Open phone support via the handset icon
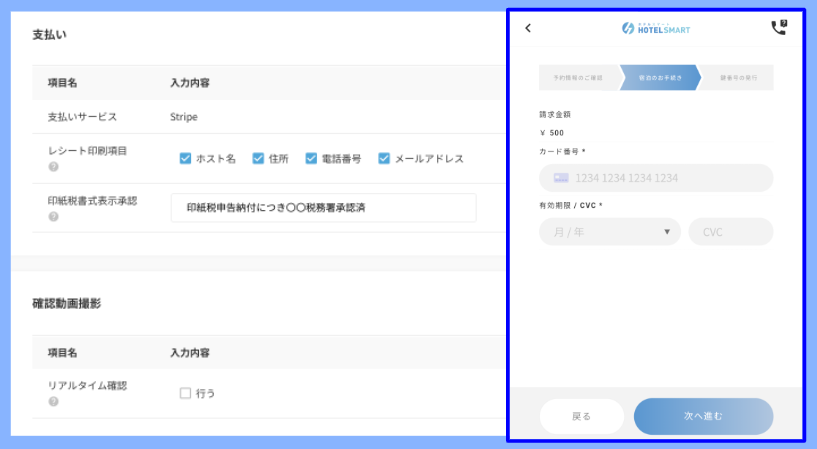Viewport: 817px width, 449px height. 779,28
